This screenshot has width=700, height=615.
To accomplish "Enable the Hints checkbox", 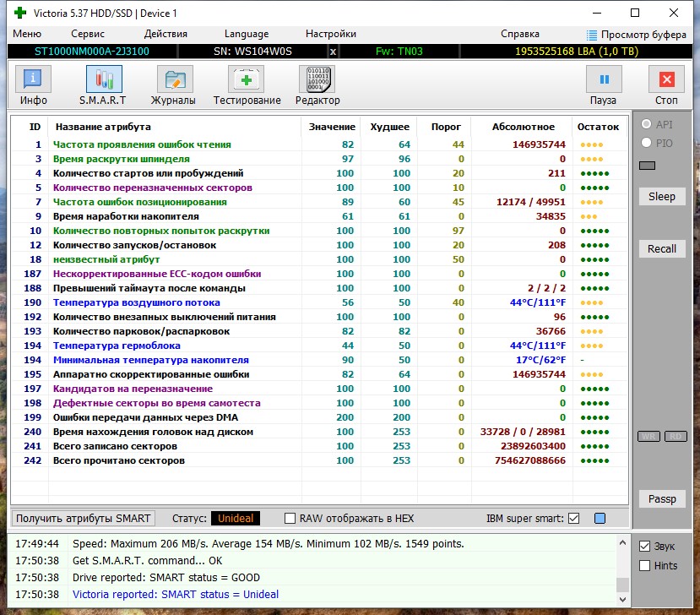I will [x=644, y=565].
